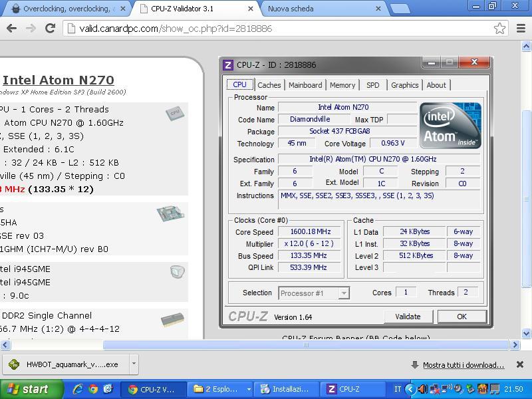Launch Chrome from quick launch
The image size is (532, 399).
point(93,389)
